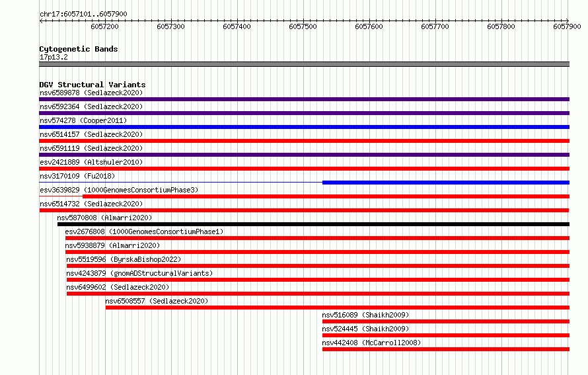Image resolution: width=588 pixels, height=375 pixels.
Task: Click the red bar of nsv524445
Action: [446, 335]
